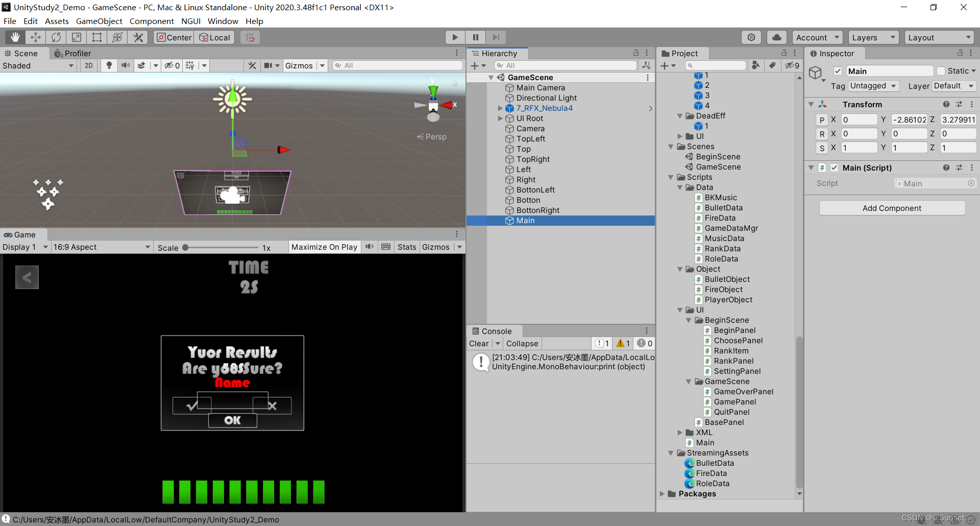Open the Component menu

[x=152, y=21]
